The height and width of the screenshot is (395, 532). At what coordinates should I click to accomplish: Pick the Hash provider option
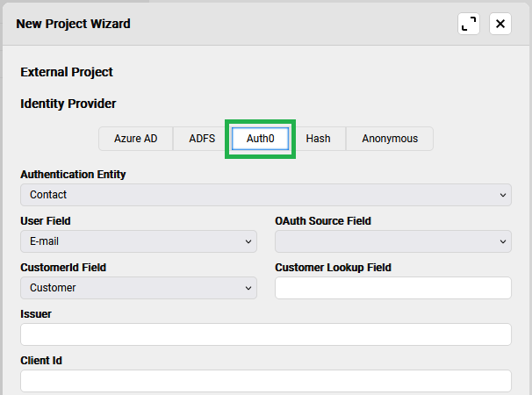pos(318,139)
